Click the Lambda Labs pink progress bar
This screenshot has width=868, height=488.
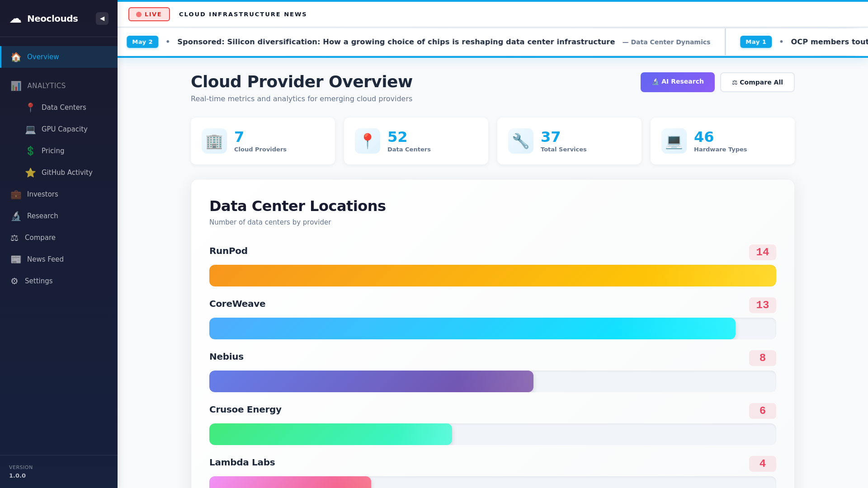coord(290,482)
